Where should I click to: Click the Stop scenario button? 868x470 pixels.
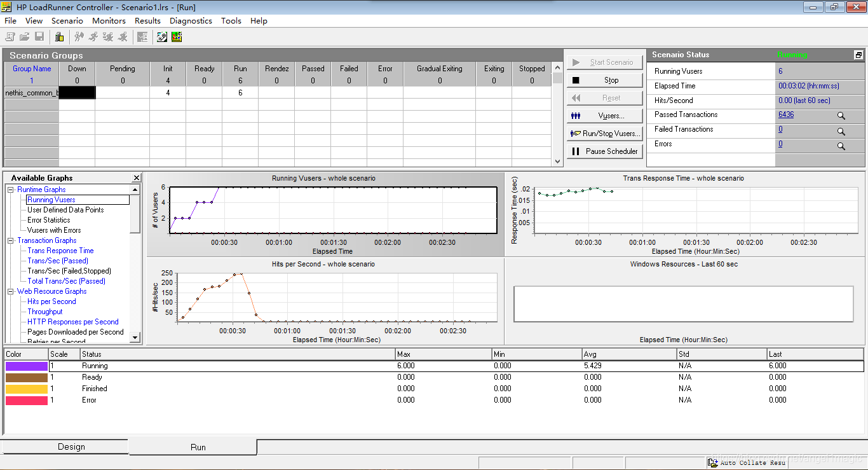coord(604,80)
